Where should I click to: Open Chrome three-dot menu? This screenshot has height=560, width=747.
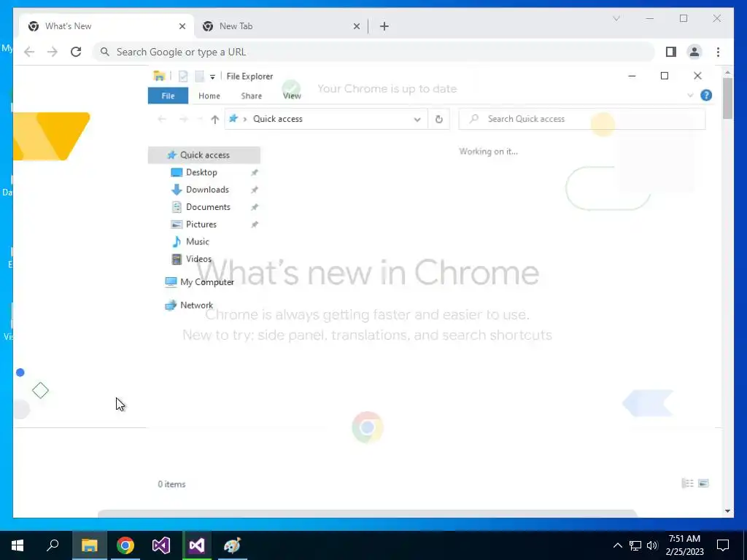(718, 52)
